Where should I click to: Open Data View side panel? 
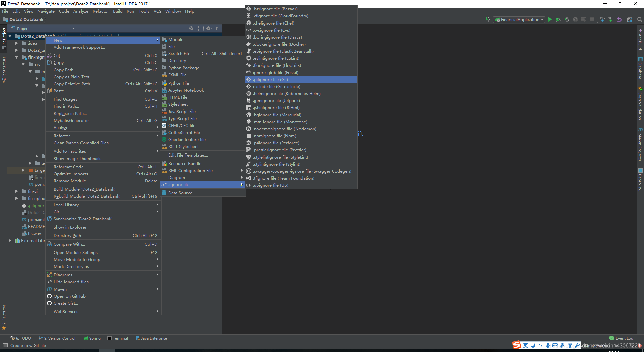(x=640, y=180)
